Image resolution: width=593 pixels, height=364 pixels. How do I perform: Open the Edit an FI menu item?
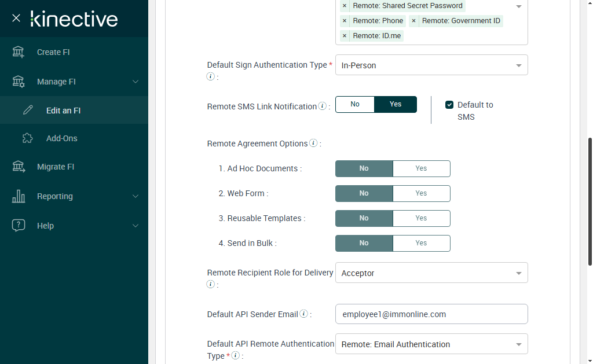[x=63, y=111]
